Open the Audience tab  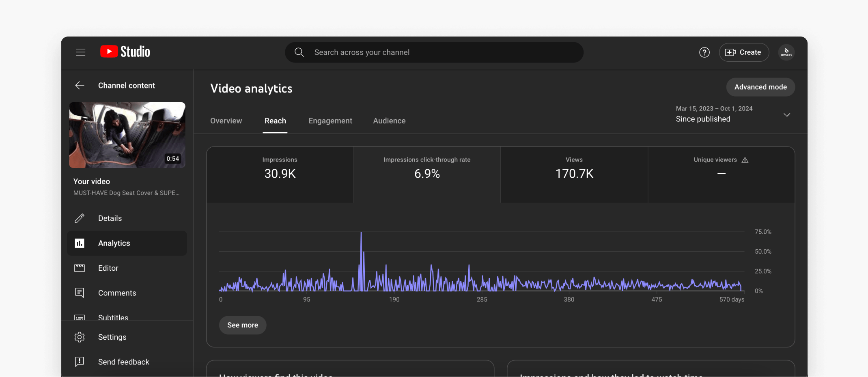[389, 121]
